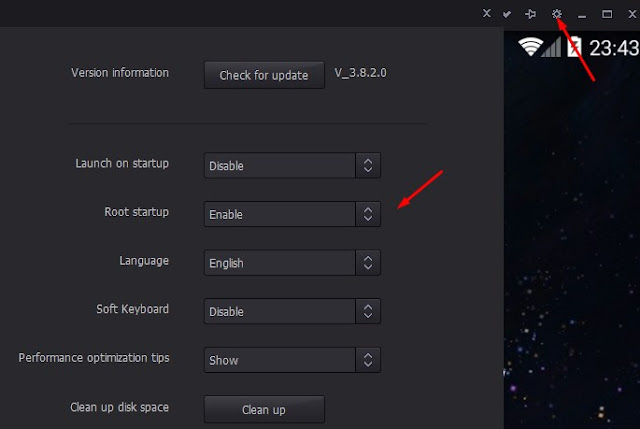The height and width of the screenshot is (429, 640).
Task: Click the Performance optimization tips label
Action: (x=94, y=358)
